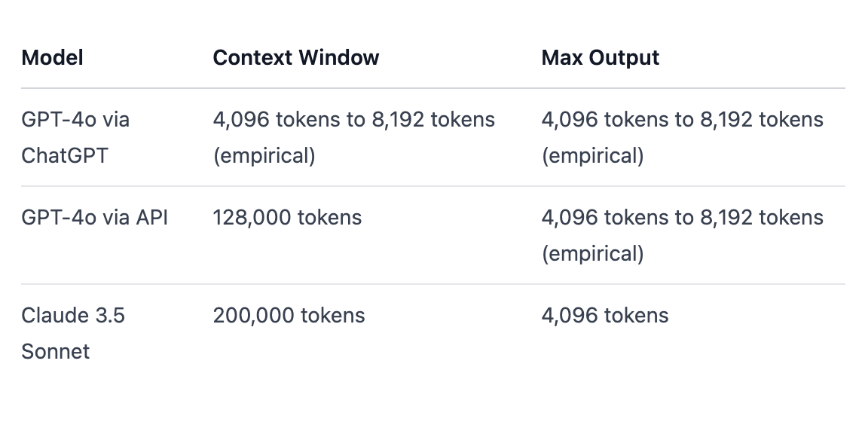Viewport: 868px width, 428px height.
Task: Select the Claude 3.5 Sonnet model cell
Action: (73, 333)
